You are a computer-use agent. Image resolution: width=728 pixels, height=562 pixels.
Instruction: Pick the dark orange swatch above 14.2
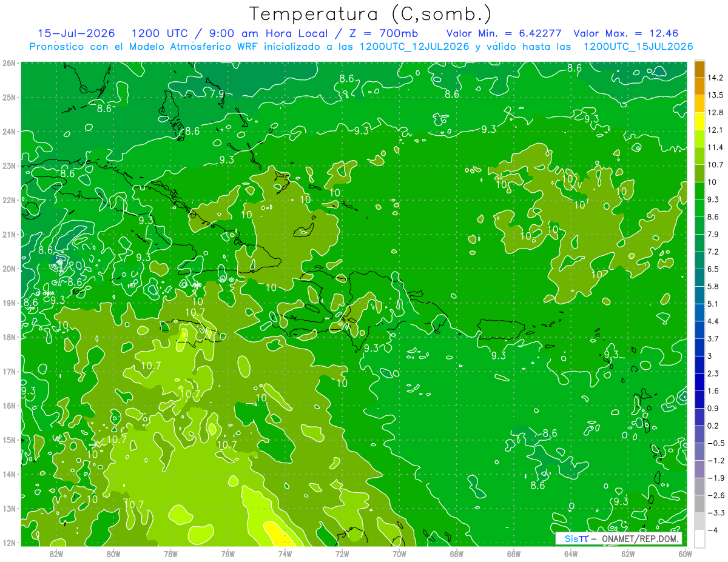click(699, 69)
